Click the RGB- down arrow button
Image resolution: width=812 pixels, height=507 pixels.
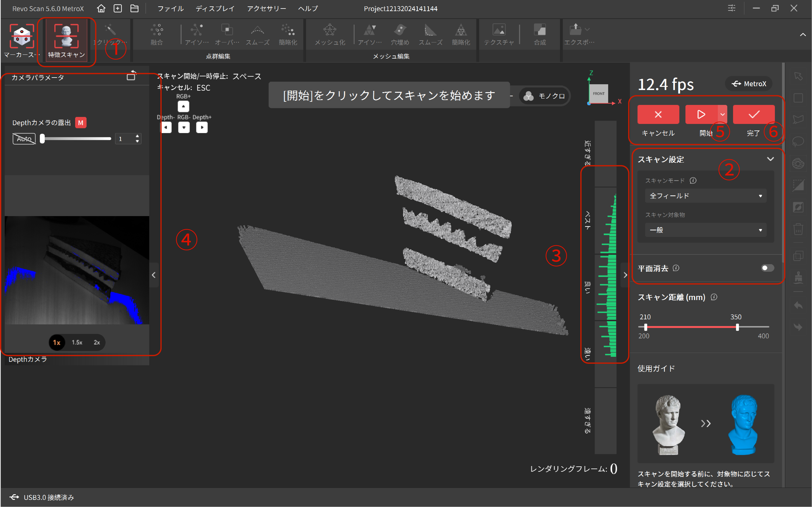point(183,127)
